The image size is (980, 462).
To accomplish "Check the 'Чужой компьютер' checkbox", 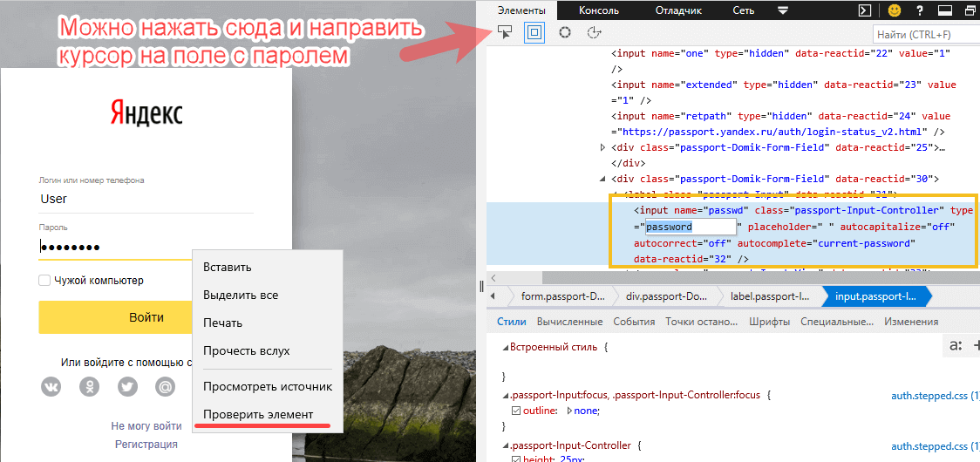I will [44, 281].
